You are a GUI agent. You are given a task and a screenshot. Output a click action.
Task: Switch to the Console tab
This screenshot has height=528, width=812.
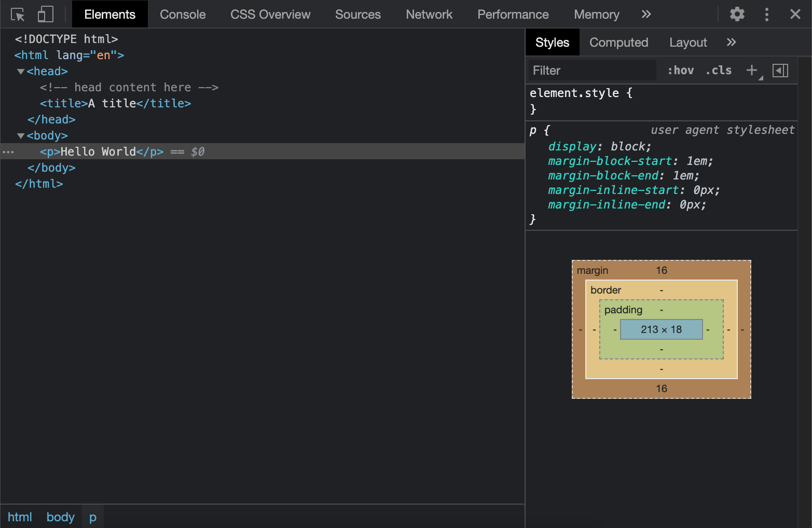click(183, 15)
